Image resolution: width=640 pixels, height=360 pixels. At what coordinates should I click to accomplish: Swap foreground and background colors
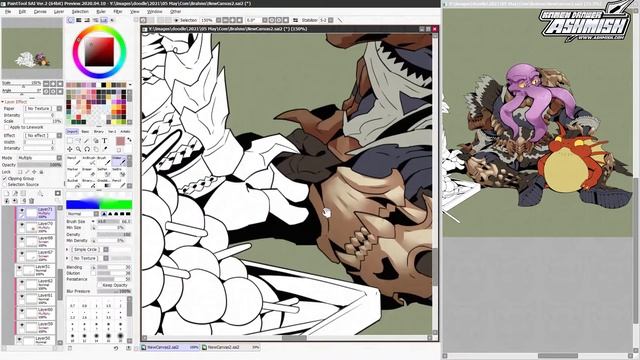click(129, 140)
